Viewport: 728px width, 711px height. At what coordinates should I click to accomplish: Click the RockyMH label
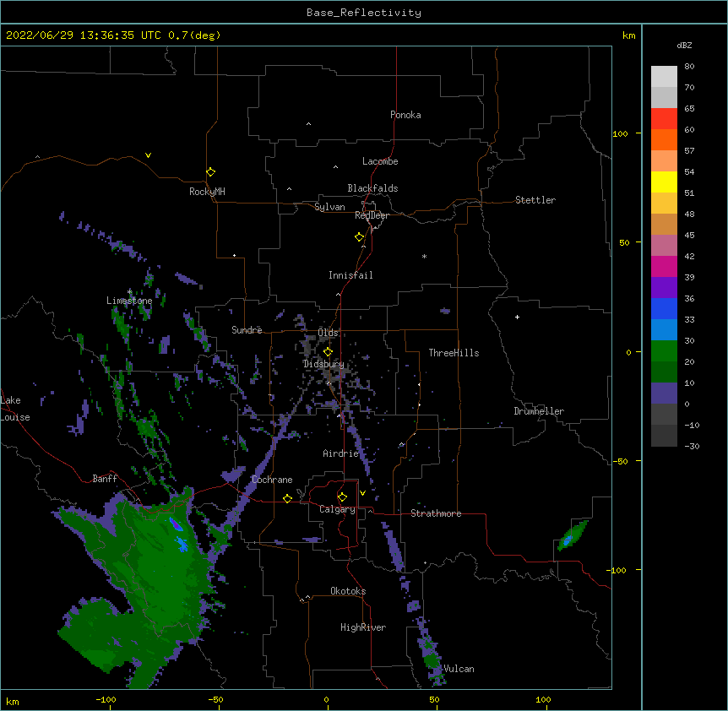(207, 192)
